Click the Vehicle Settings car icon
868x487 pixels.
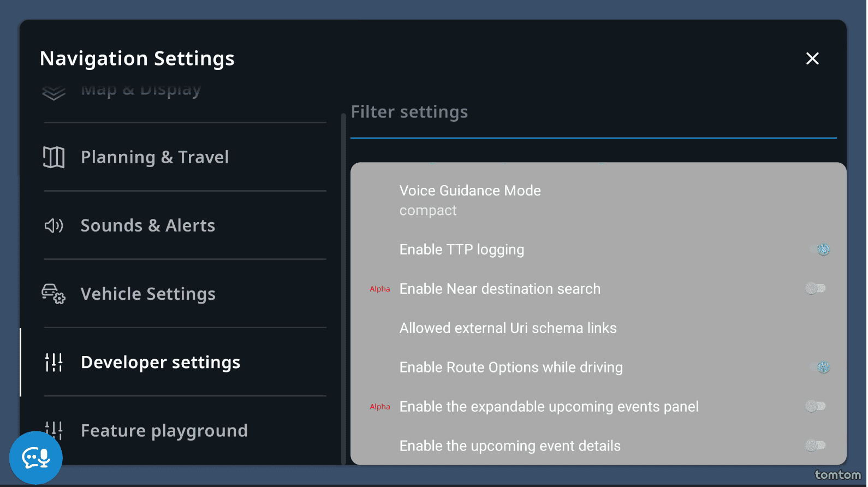[53, 294]
